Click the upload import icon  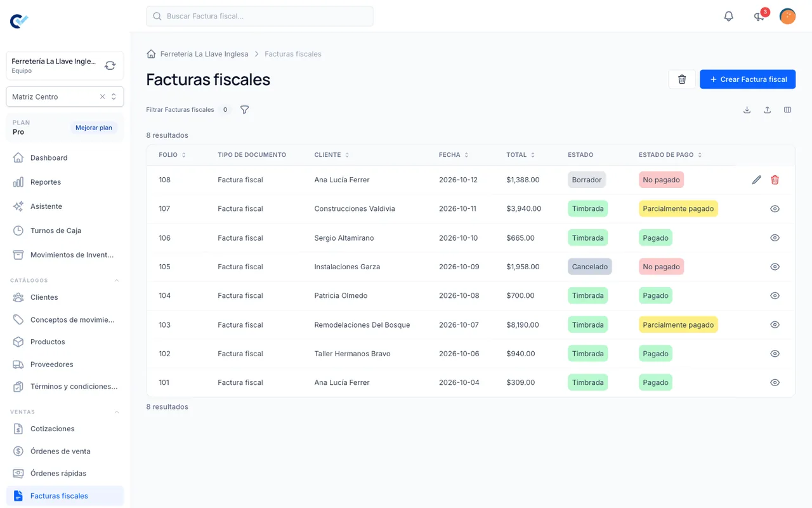pyautogui.click(x=767, y=110)
